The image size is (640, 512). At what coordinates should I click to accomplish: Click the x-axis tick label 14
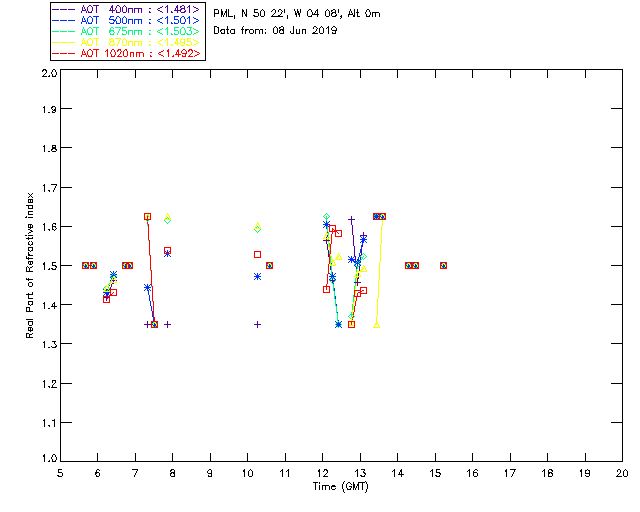tap(398, 473)
